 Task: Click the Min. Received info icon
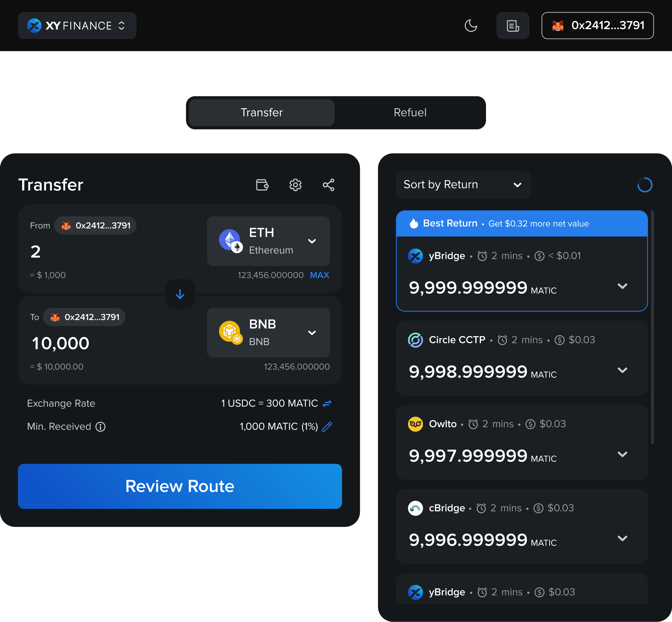tap(101, 427)
